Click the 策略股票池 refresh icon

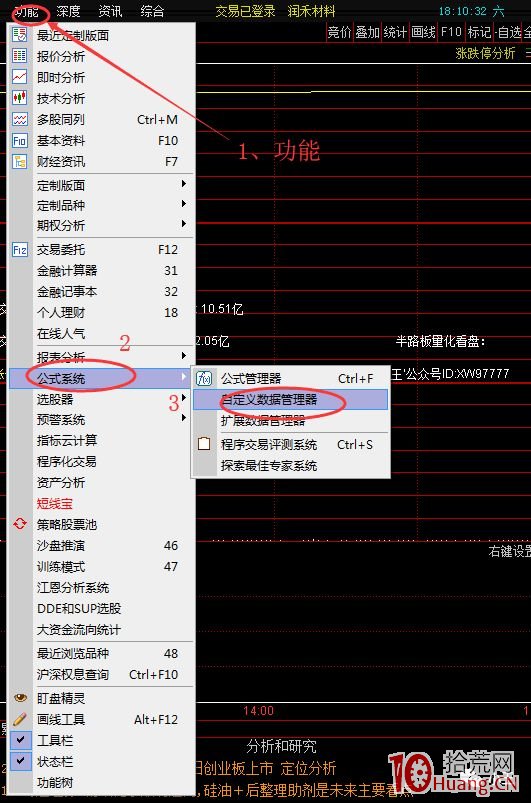[x=19, y=523]
